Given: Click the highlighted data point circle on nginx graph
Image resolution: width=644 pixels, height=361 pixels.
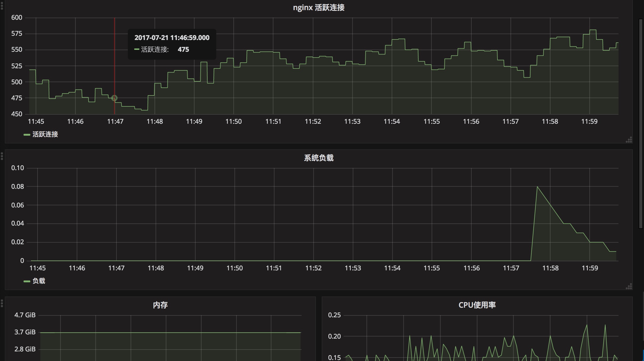Looking at the screenshot, I should 114,98.
